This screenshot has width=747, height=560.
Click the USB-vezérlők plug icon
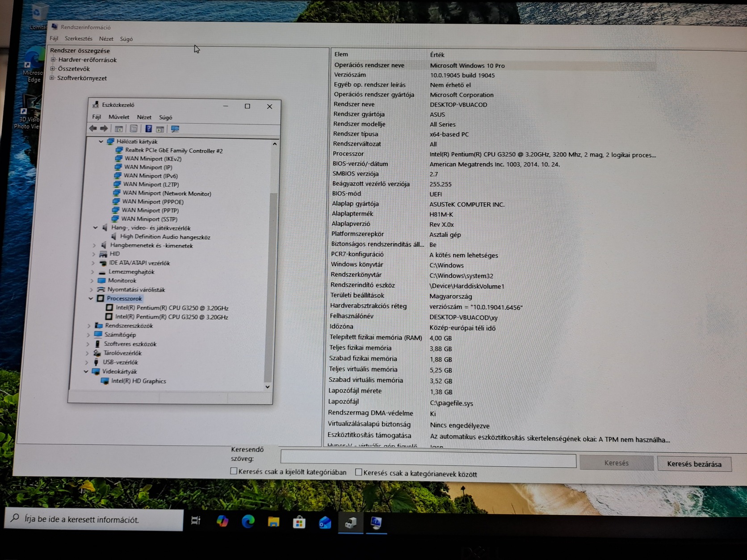(x=96, y=362)
